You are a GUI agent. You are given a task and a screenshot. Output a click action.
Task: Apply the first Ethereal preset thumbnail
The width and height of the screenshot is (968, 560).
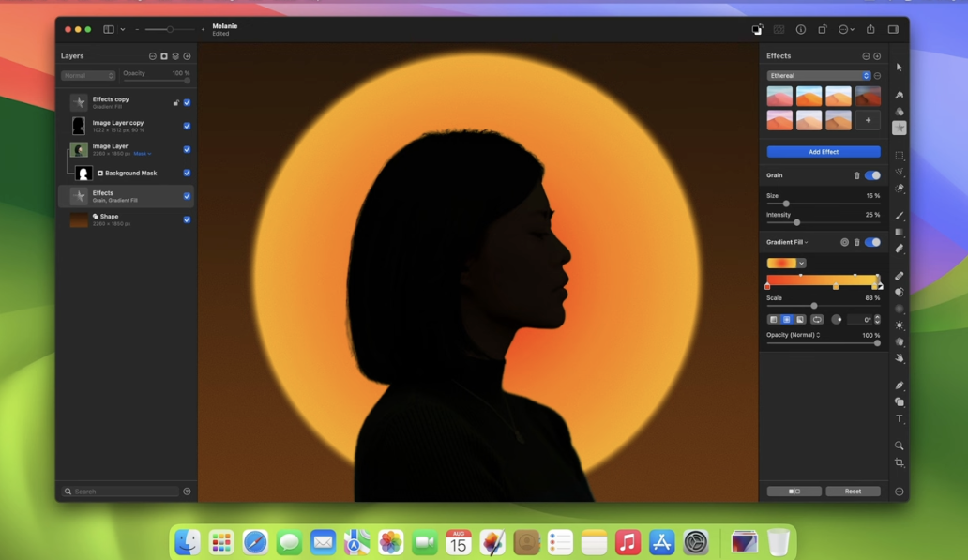pyautogui.click(x=779, y=97)
